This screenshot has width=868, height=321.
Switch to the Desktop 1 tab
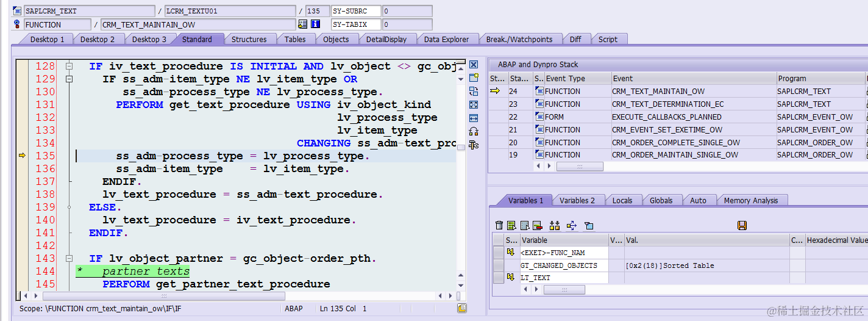[47, 39]
